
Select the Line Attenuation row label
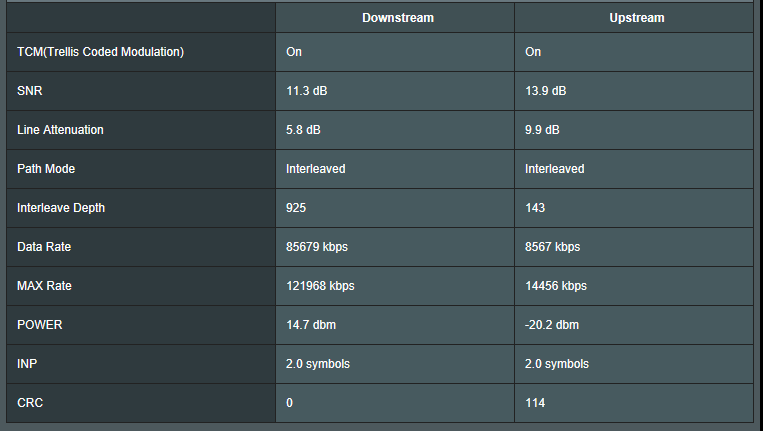pos(60,130)
